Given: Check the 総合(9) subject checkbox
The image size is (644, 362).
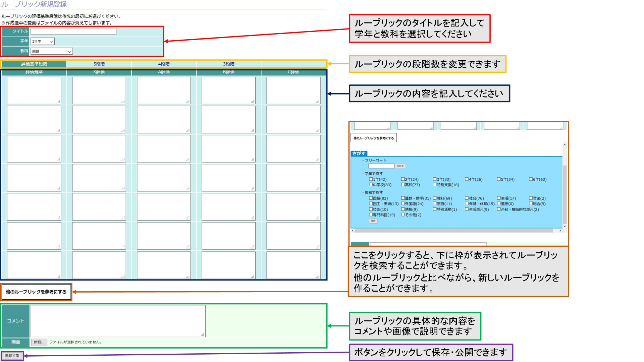Looking at the screenshot, I should click(531, 203).
